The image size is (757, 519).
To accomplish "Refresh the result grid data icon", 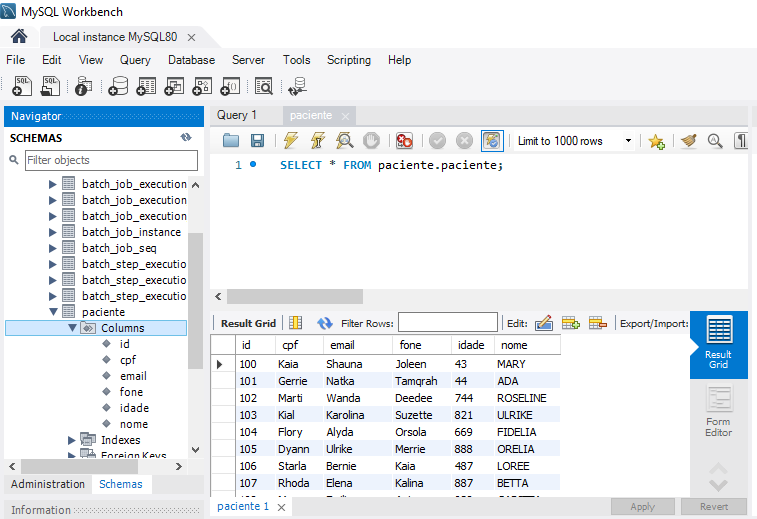I will 325,323.
